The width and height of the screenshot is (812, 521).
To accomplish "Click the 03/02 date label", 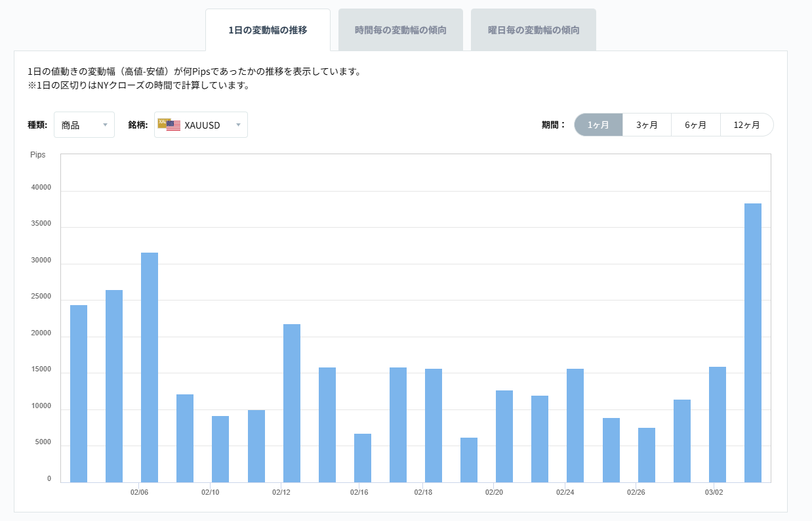I will coord(713,491).
